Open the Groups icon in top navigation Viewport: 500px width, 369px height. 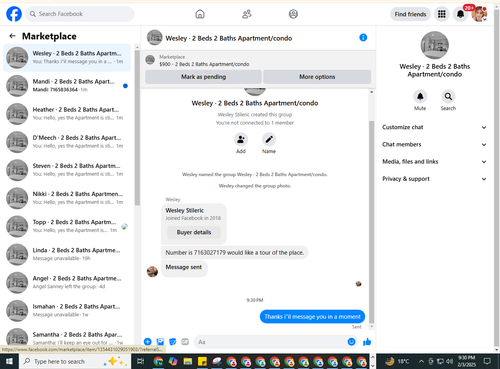click(293, 14)
